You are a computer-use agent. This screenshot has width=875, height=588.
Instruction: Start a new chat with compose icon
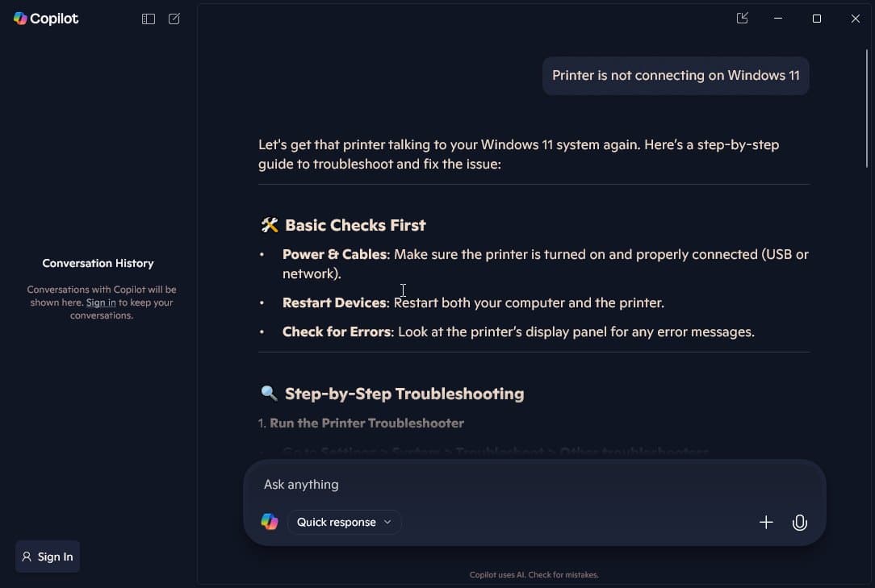pyautogui.click(x=174, y=19)
